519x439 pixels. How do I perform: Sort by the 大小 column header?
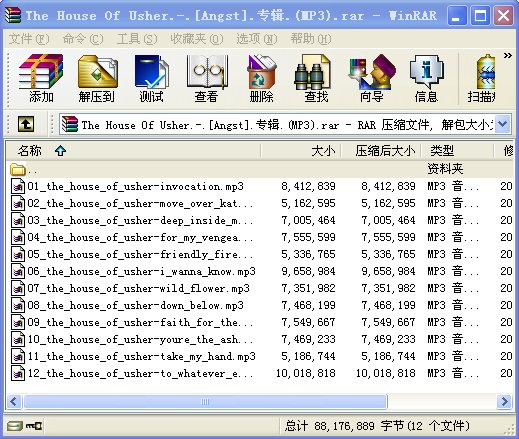click(301, 151)
